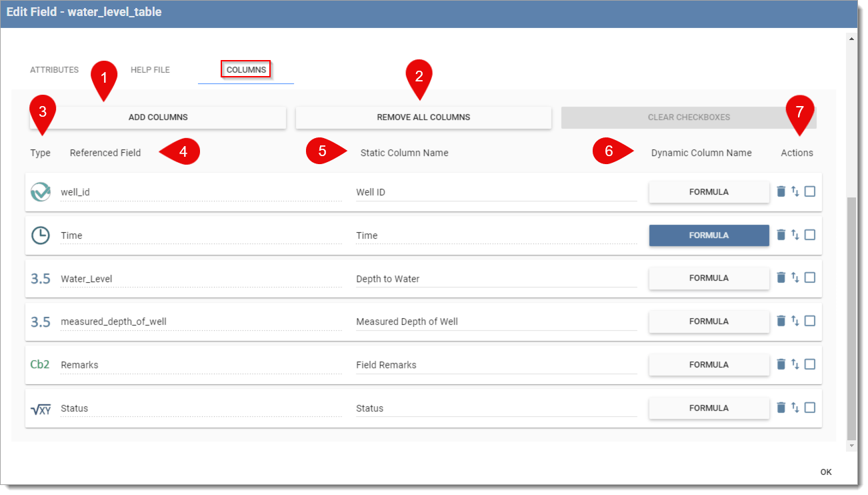Screen dimensions: 868x495
Task: Click the Add Columns button
Action: [158, 117]
